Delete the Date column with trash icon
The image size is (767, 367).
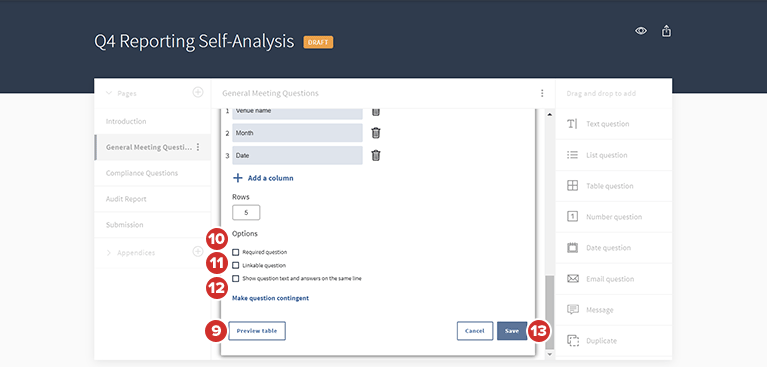[376, 156]
